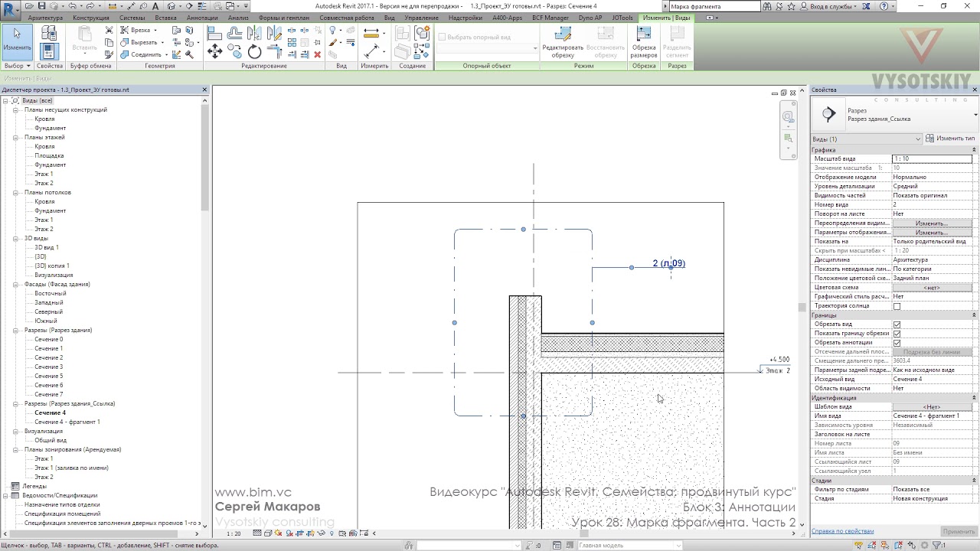
Task: Click the Align tool icon
Action: click(214, 33)
